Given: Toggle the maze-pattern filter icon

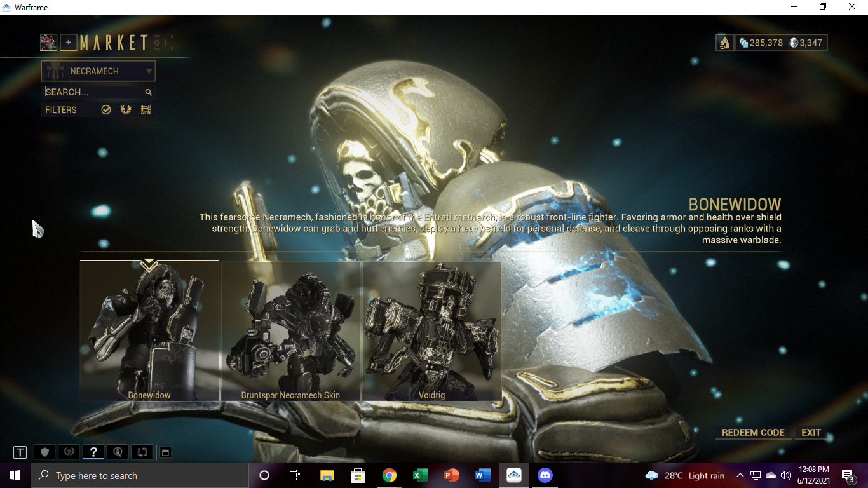Looking at the screenshot, I should [x=146, y=110].
